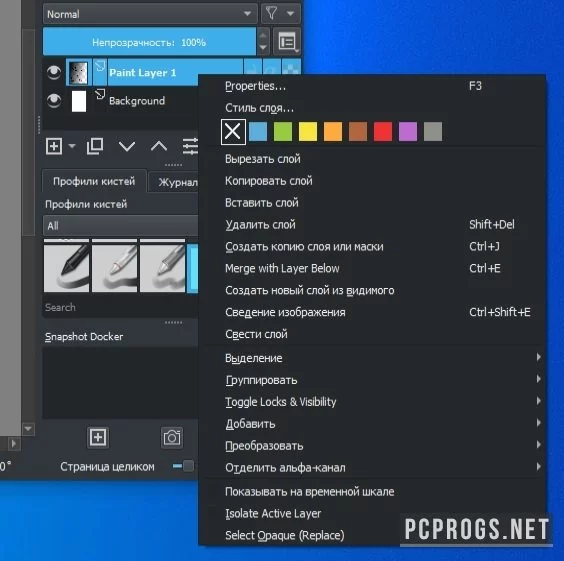Open the All brush tag dropdown
This screenshot has width=564, height=561.
point(120,226)
